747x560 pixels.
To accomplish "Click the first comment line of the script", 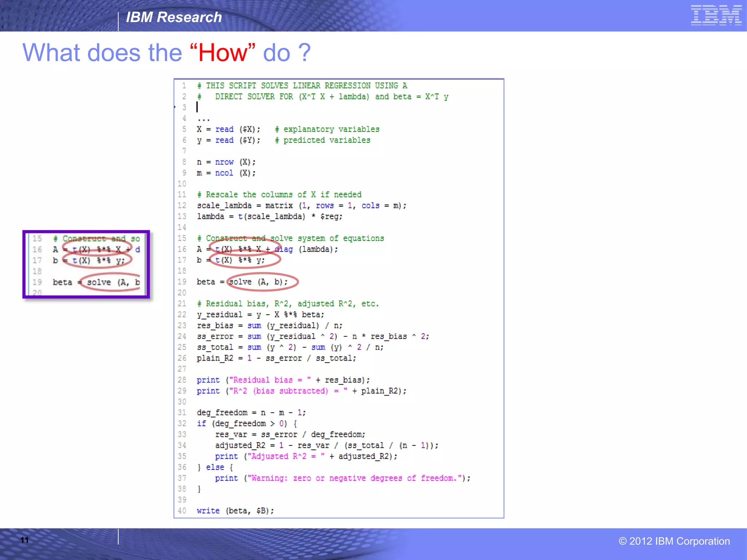I will (x=302, y=86).
